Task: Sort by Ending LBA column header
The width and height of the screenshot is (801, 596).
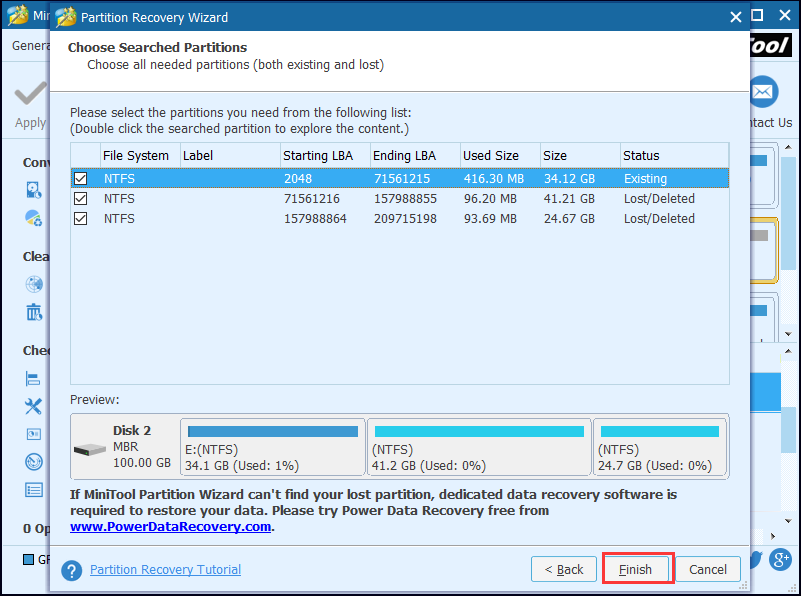Action: 415,155
